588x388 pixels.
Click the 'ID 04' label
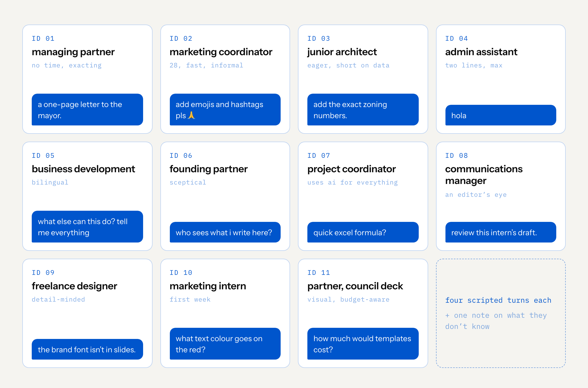coord(457,38)
